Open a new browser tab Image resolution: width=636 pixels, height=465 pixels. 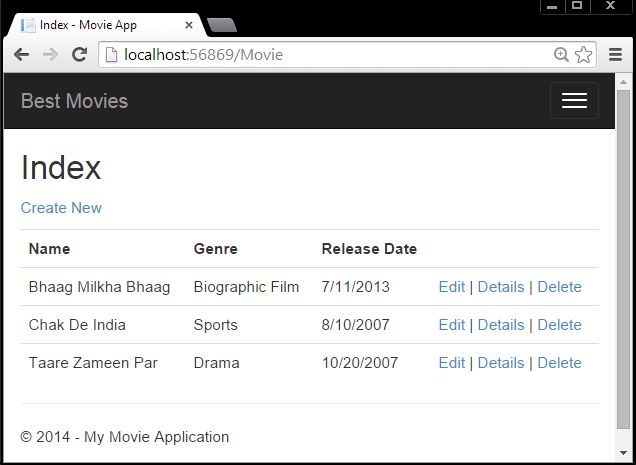(221, 25)
